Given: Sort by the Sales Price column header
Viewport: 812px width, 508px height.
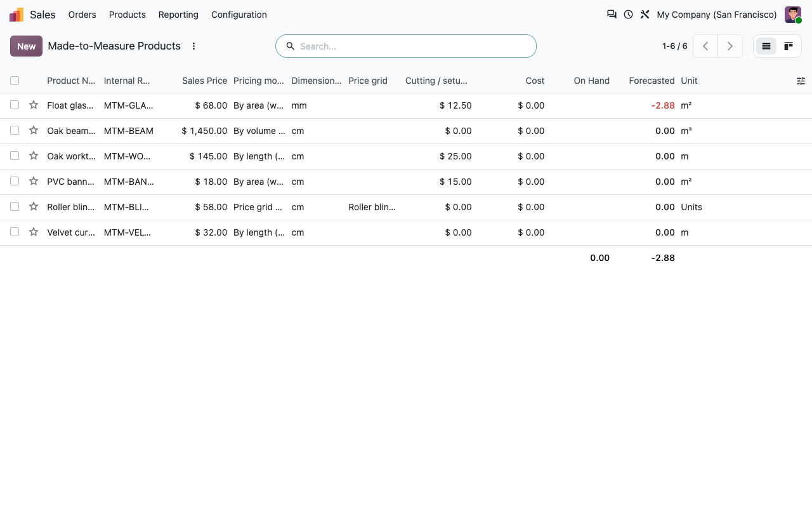Looking at the screenshot, I should [204, 81].
